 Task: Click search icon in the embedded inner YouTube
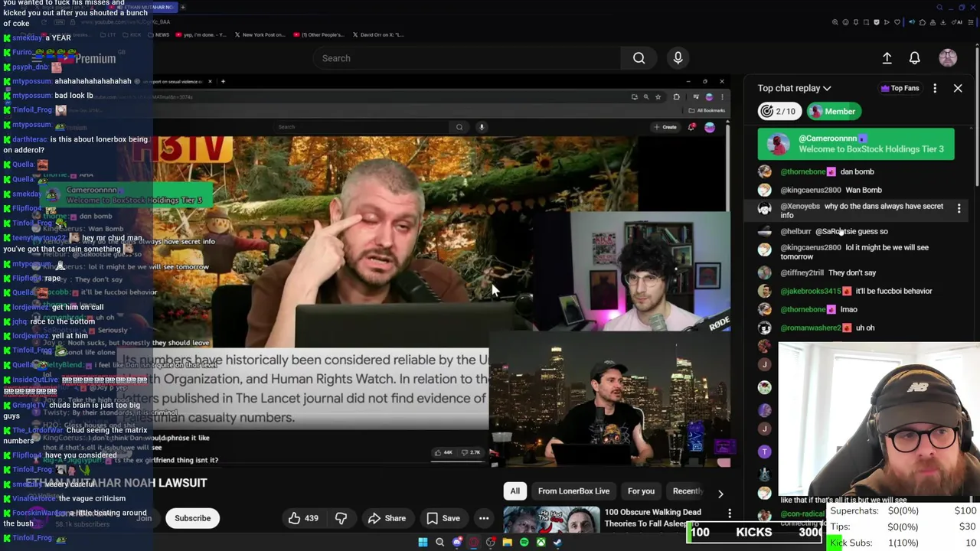tap(459, 127)
